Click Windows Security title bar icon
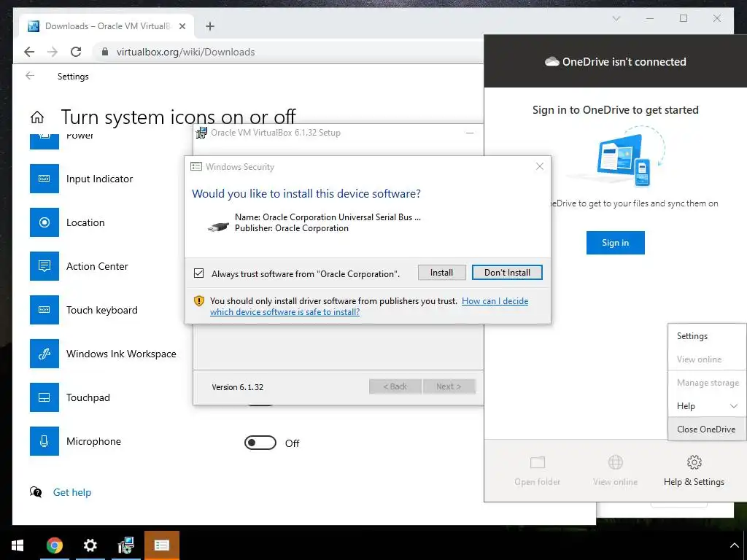The image size is (747, 560). [x=196, y=167]
